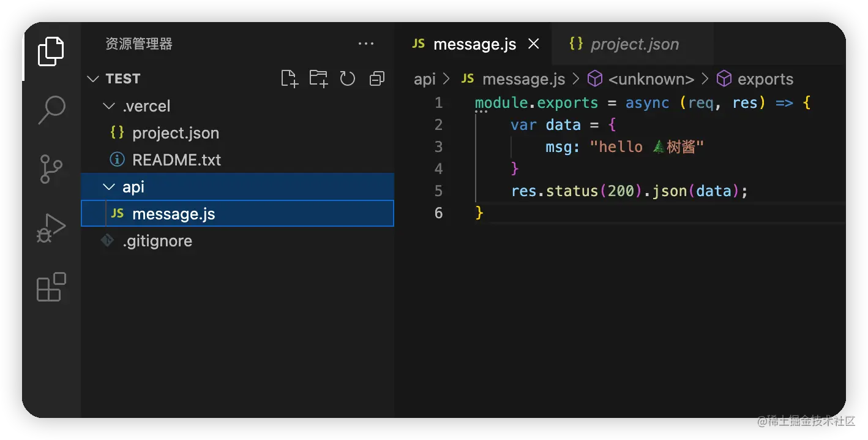Open explorer more actions ellipsis menu

click(x=365, y=44)
